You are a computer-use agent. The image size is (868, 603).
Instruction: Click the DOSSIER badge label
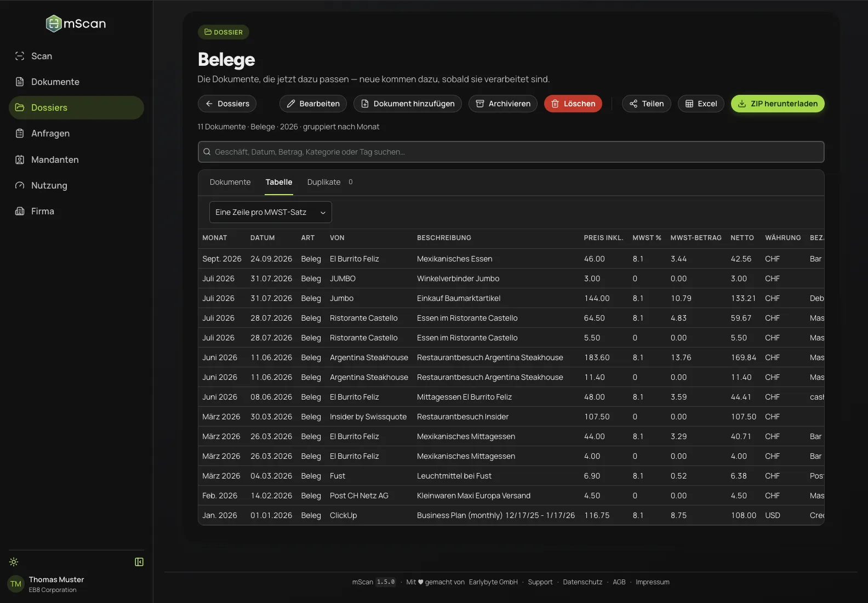coord(224,32)
